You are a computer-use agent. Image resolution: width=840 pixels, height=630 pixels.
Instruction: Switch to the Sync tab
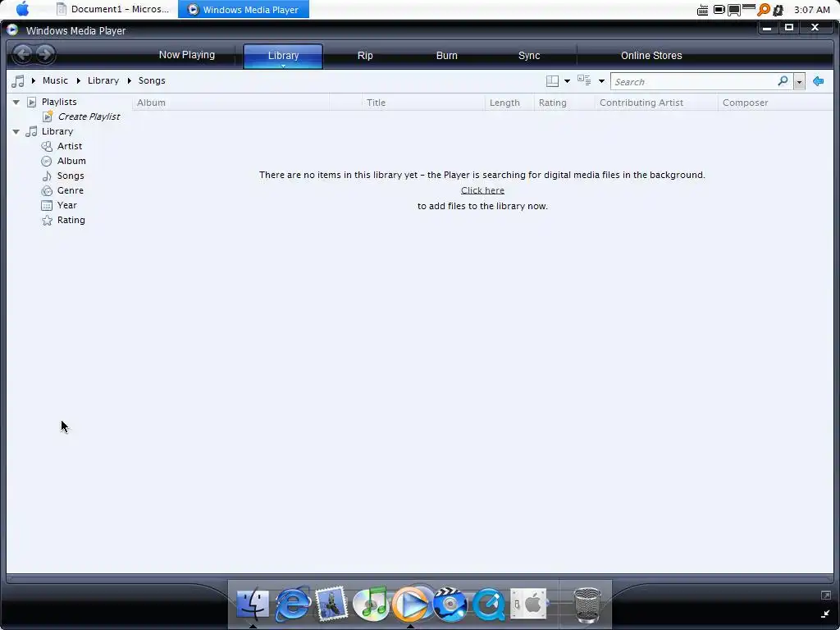pyautogui.click(x=529, y=55)
